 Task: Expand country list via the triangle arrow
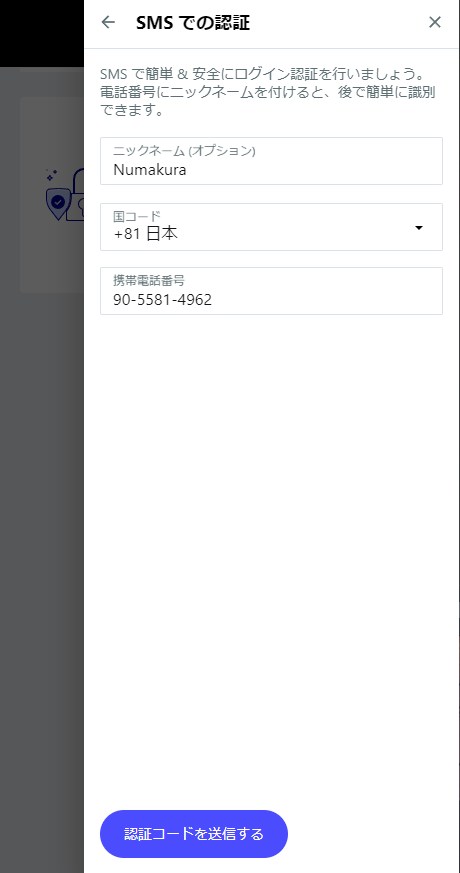tap(419, 228)
